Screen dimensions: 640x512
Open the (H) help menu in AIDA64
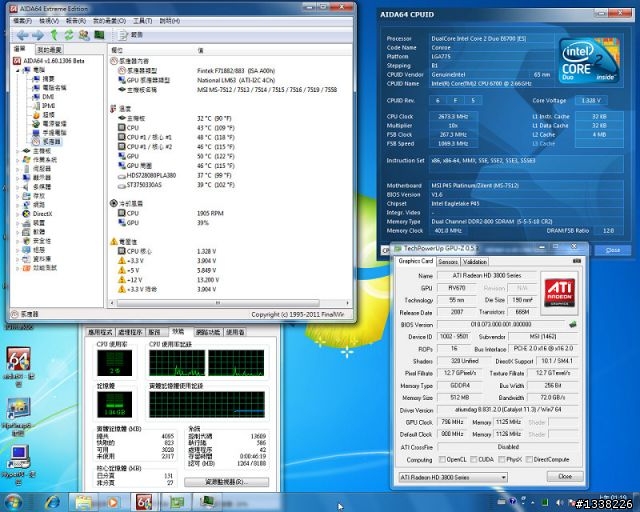[x=169, y=21]
